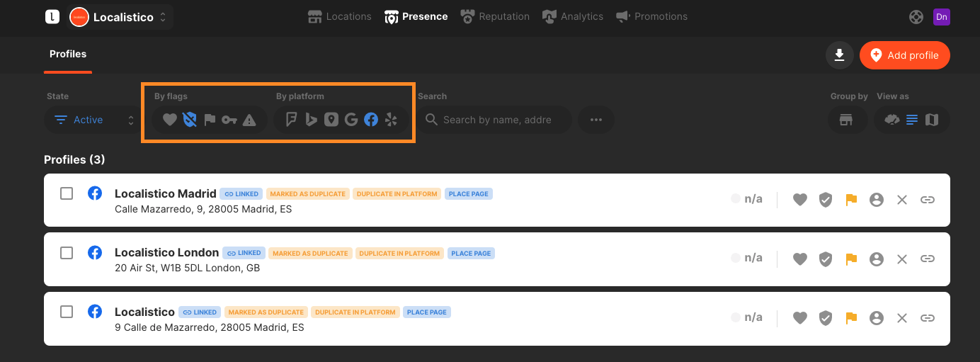The width and height of the screenshot is (980, 362).
Task: Click link icon on Localistico London row
Action: pyautogui.click(x=928, y=259)
